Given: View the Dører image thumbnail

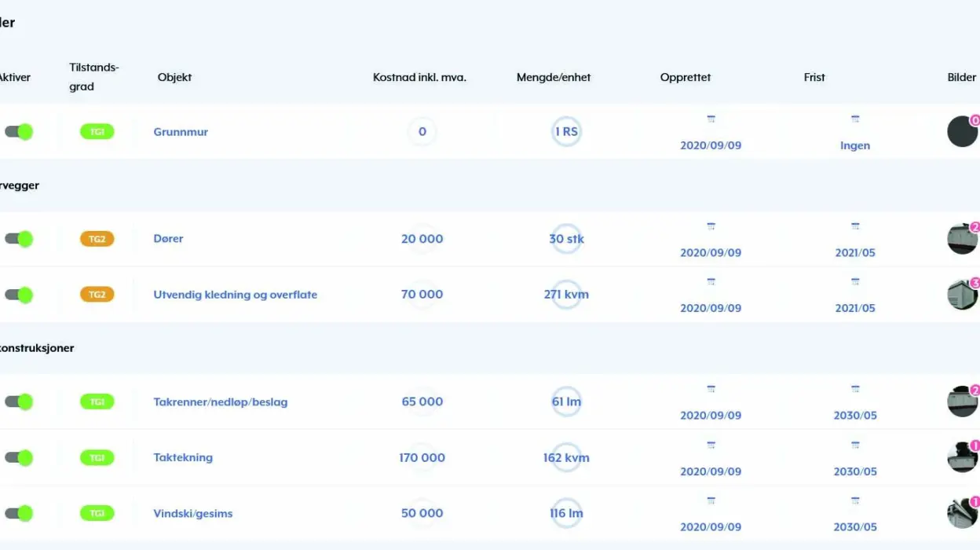Looking at the screenshot, I should (x=962, y=239).
